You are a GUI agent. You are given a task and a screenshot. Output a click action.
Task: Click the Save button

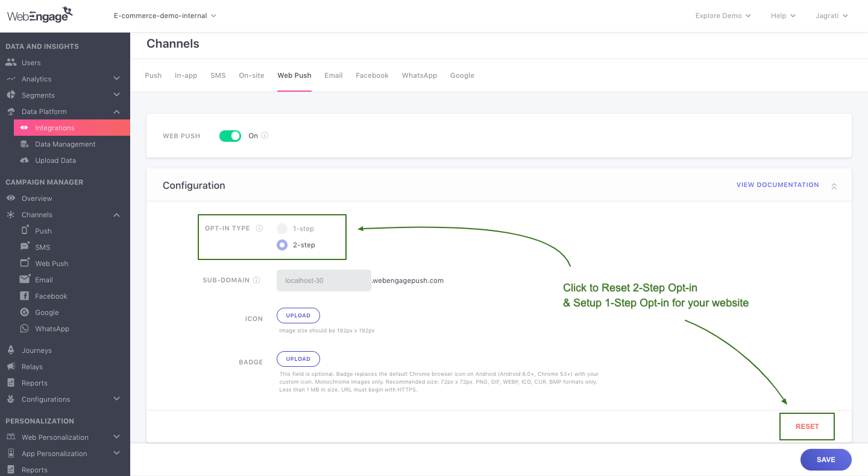pyautogui.click(x=826, y=460)
